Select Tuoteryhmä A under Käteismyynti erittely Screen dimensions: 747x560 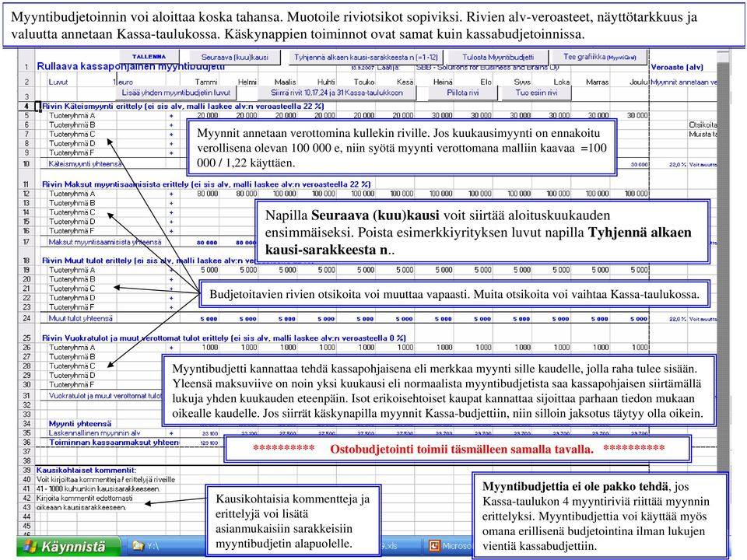tap(72, 115)
